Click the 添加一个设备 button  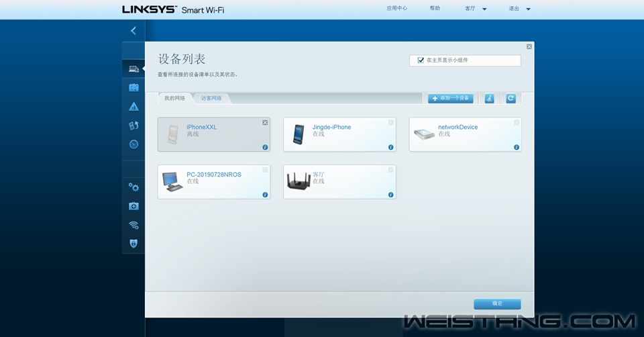(x=451, y=99)
